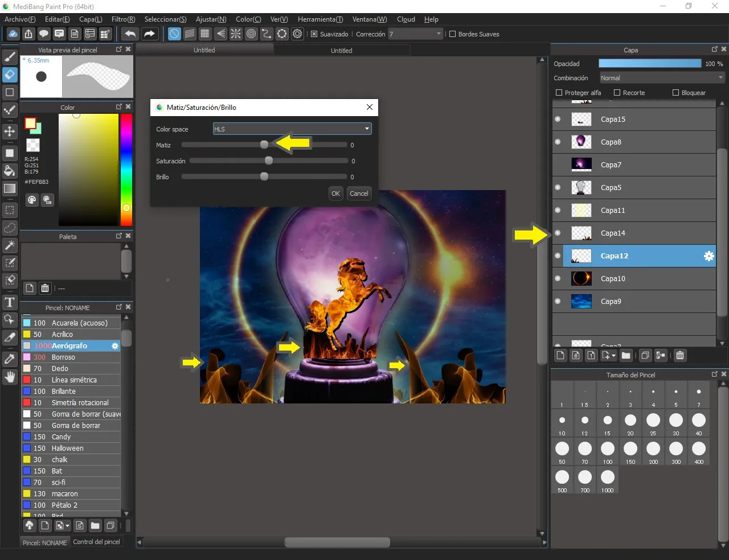
Task: Switch to the Control del pincel tab
Action: pos(96,542)
